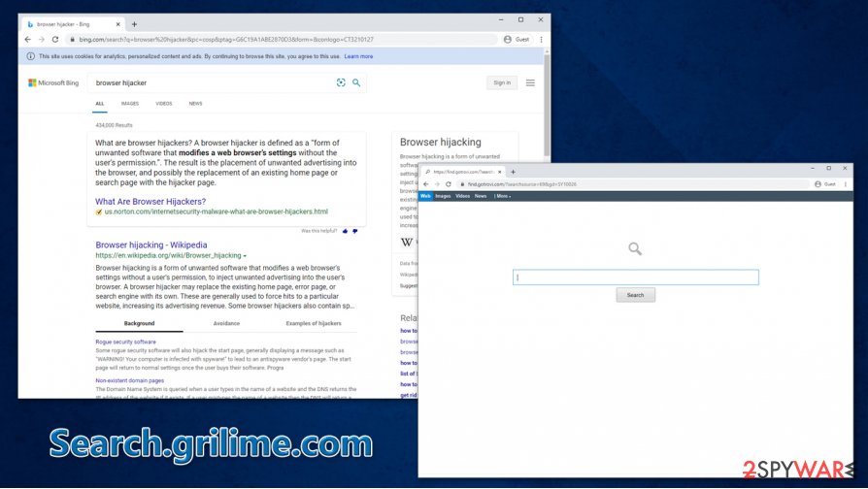Reload the gotrovi page
This screenshot has width=868, height=489.
click(449, 184)
